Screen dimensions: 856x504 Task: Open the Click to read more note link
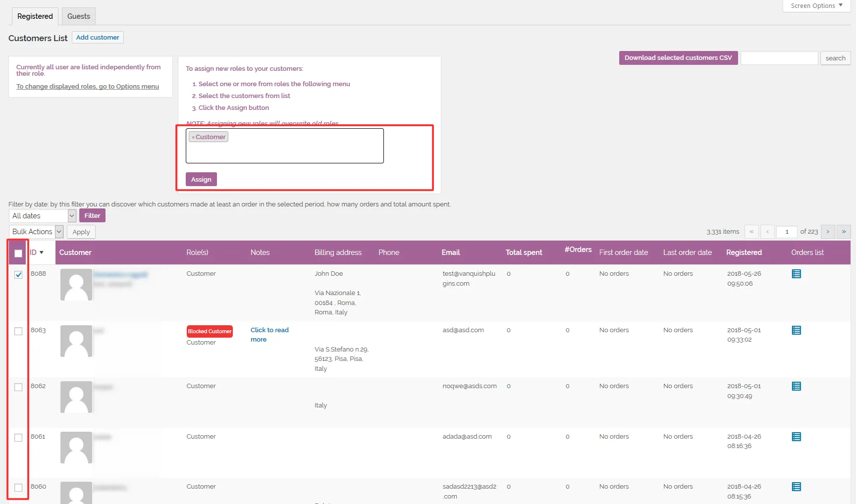pyautogui.click(x=269, y=335)
